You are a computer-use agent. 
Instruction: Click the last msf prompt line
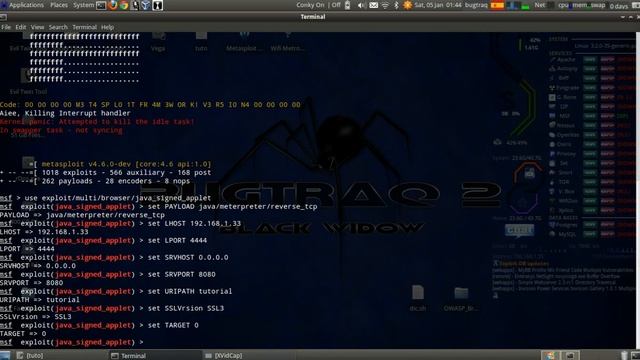pos(72,342)
